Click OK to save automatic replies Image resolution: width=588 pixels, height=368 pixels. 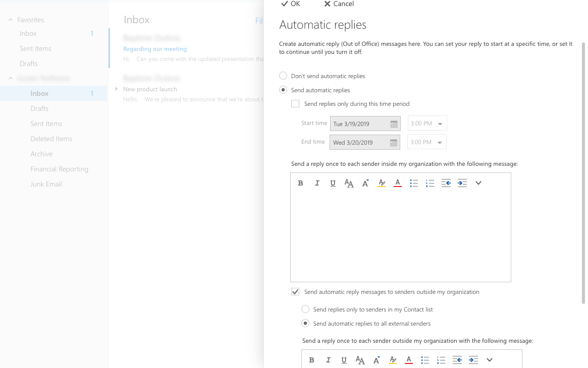(291, 4)
